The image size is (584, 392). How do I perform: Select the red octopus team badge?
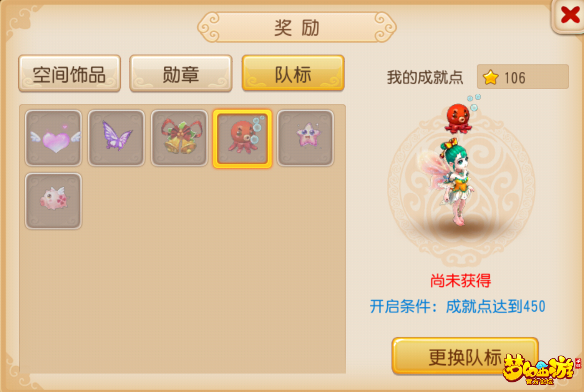(x=242, y=138)
